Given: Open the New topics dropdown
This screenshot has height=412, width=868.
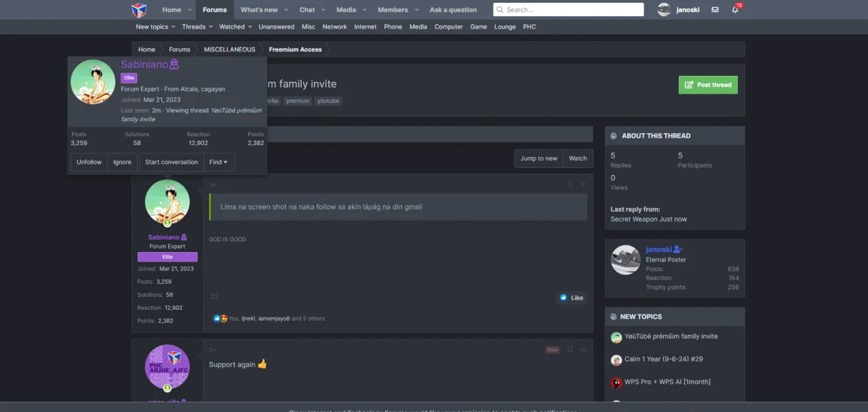Looking at the screenshot, I should coord(155,27).
